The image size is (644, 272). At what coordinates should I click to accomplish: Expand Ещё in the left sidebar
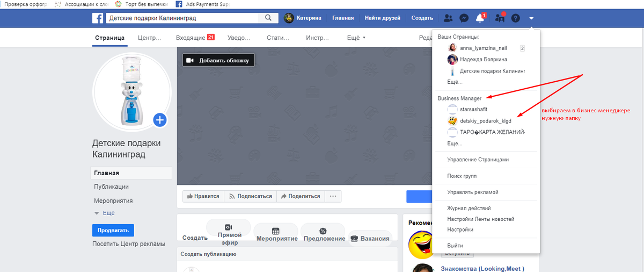(105, 213)
